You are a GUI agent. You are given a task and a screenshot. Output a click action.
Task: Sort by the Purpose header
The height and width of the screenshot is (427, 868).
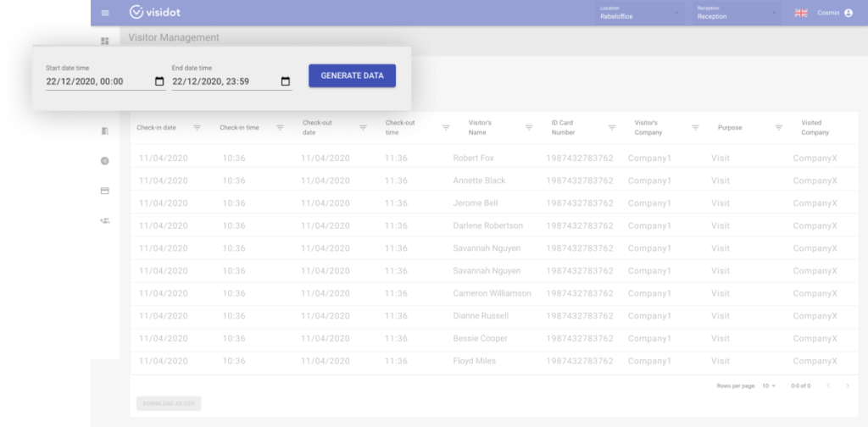click(x=730, y=128)
